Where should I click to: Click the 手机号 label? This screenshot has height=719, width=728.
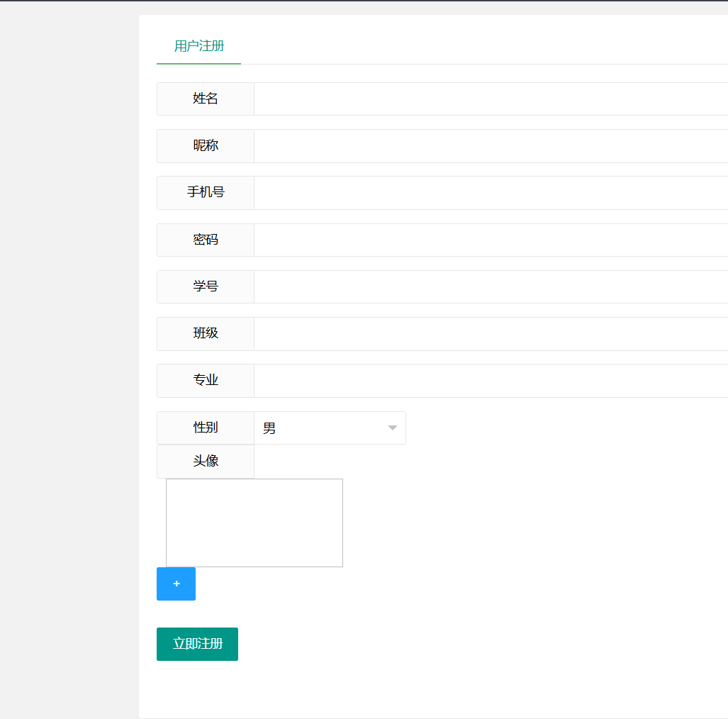click(206, 193)
